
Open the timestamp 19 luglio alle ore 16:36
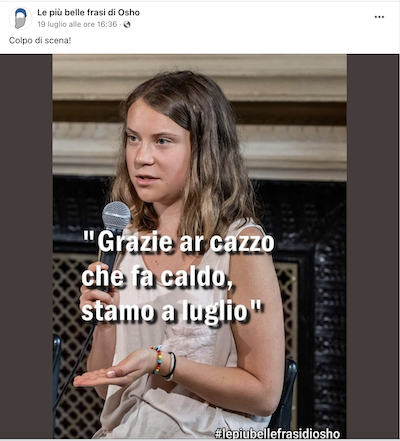[77, 24]
